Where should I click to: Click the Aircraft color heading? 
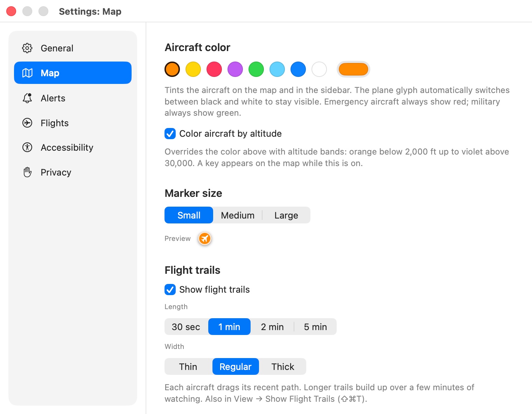tap(197, 47)
